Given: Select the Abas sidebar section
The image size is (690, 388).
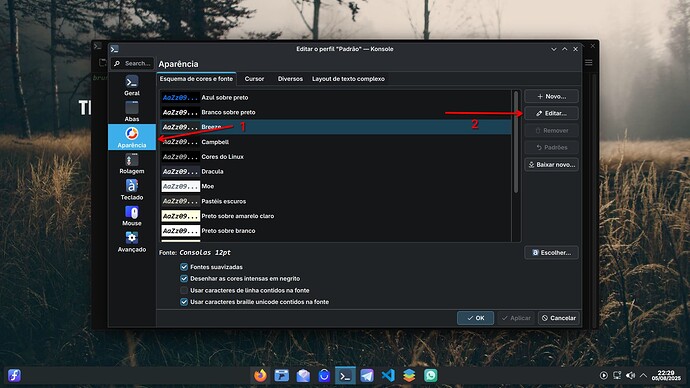Looking at the screenshot, I should [132, 111].
